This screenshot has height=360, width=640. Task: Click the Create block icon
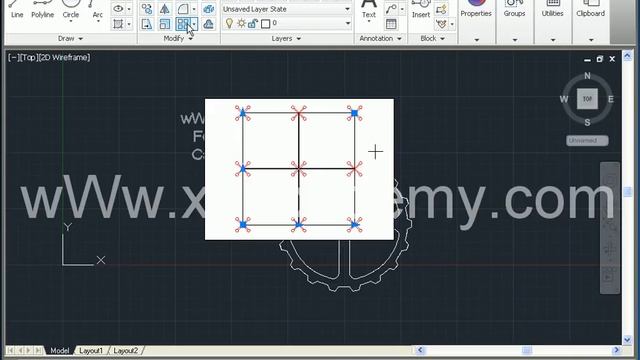441,9
